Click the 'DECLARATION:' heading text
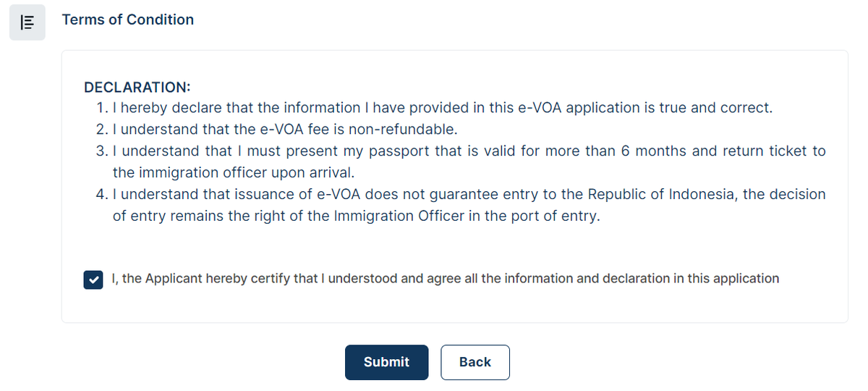868x391 pixels. pyautogui.click(x=137, y=88)
